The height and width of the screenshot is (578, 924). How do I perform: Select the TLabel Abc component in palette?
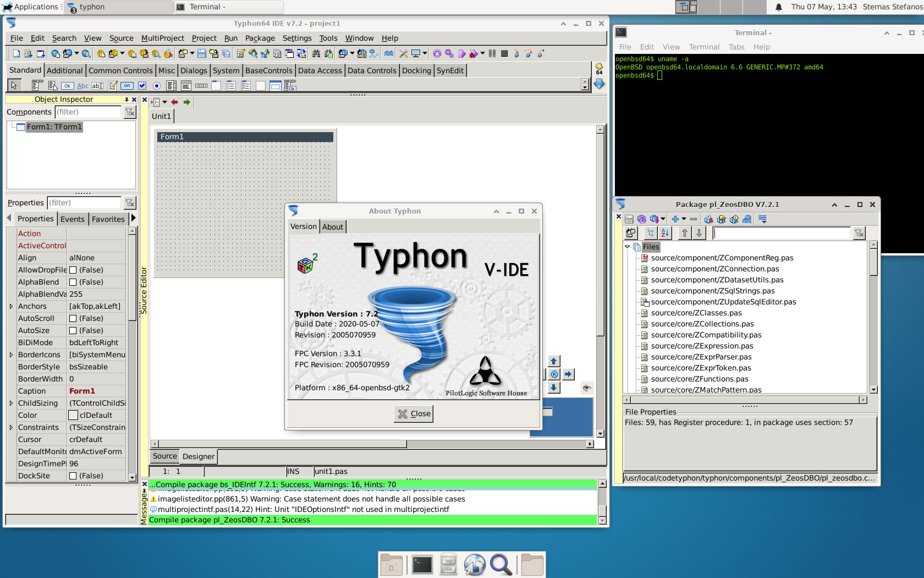point(82,85)
